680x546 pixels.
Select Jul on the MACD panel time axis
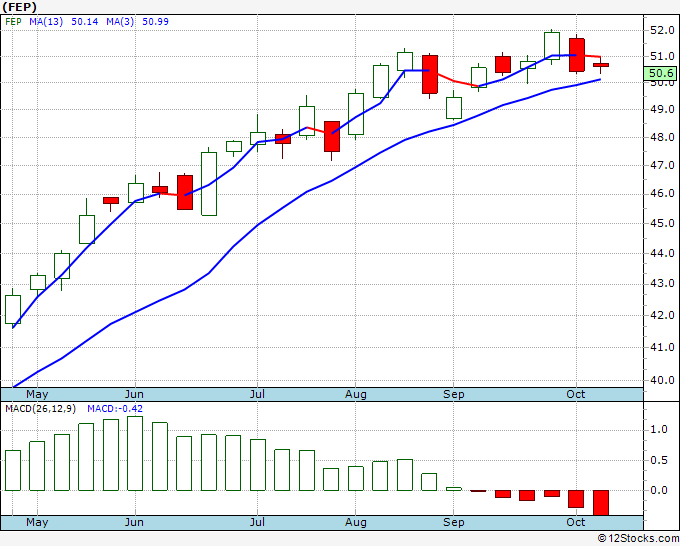point(257,522)
